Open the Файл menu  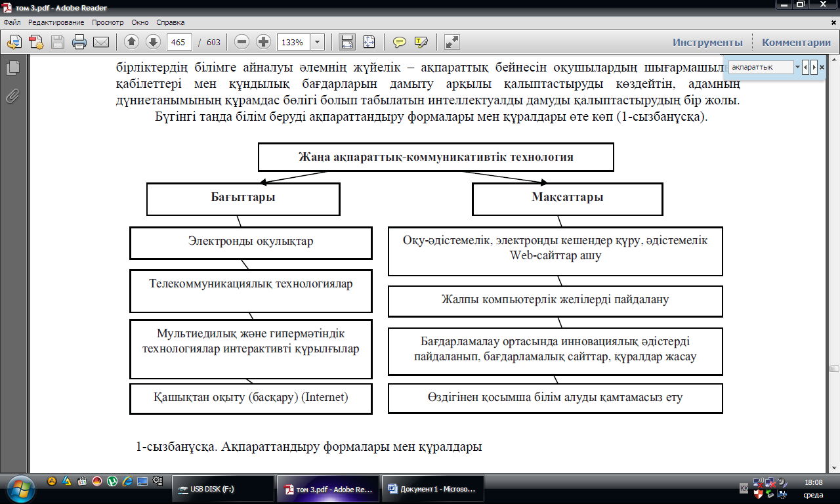coord(12,22)
